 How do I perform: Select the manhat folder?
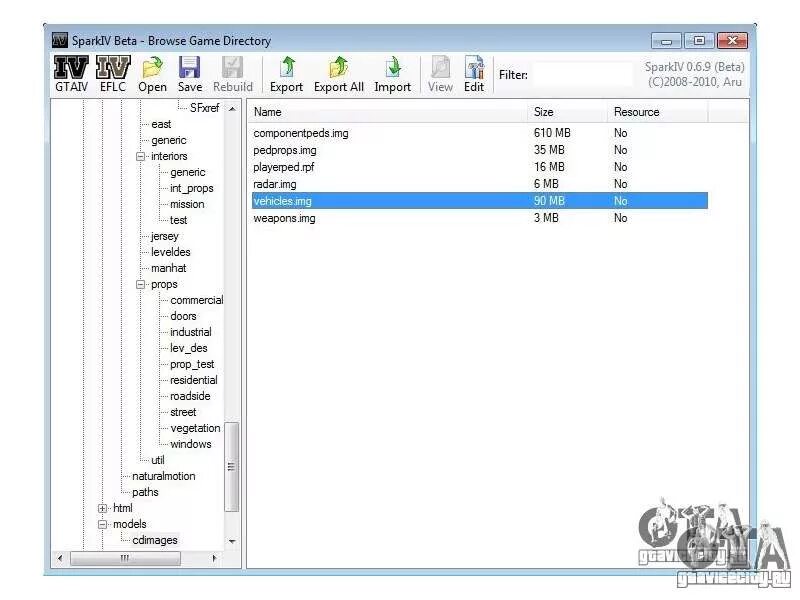tap(169, 268)
